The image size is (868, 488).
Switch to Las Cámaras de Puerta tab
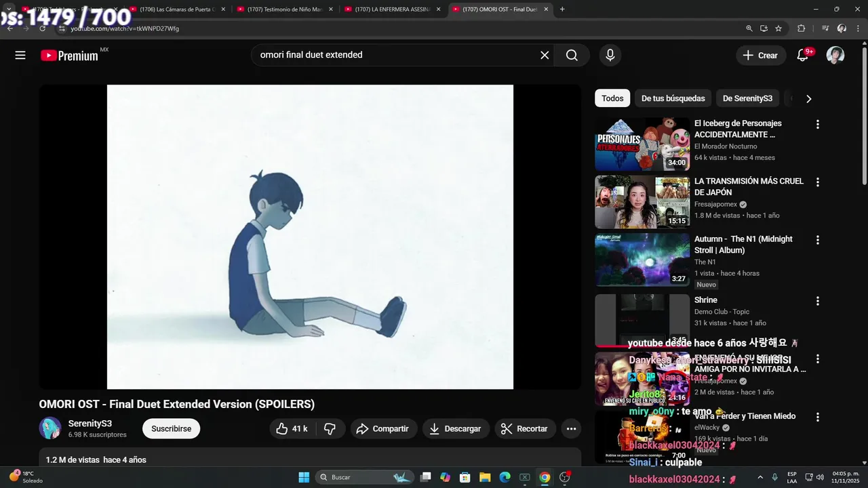177,9
